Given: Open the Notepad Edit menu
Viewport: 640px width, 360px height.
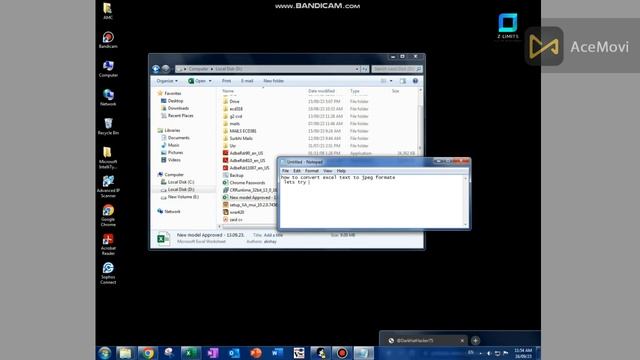Looking at the screenshot, I should coord(297,171).
